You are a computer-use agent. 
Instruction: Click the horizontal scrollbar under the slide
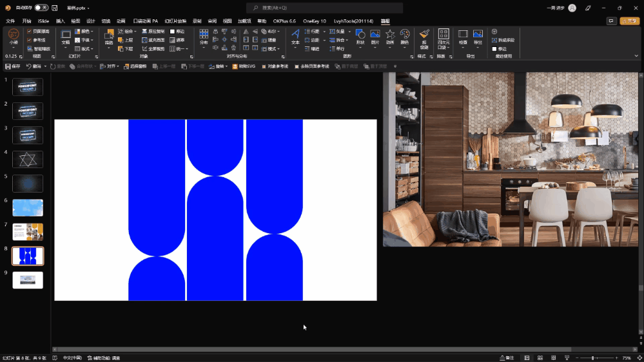[x=314, y=349]
